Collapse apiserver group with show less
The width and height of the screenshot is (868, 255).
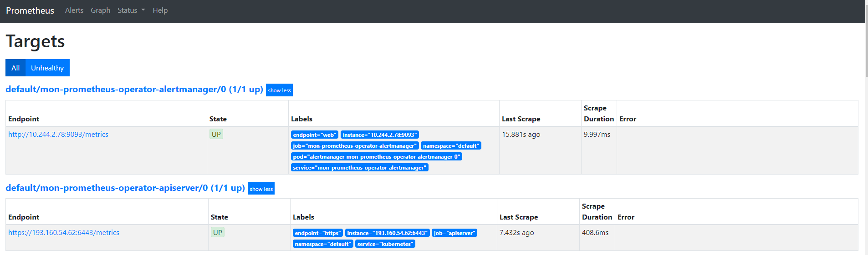[x=261, y=189]
